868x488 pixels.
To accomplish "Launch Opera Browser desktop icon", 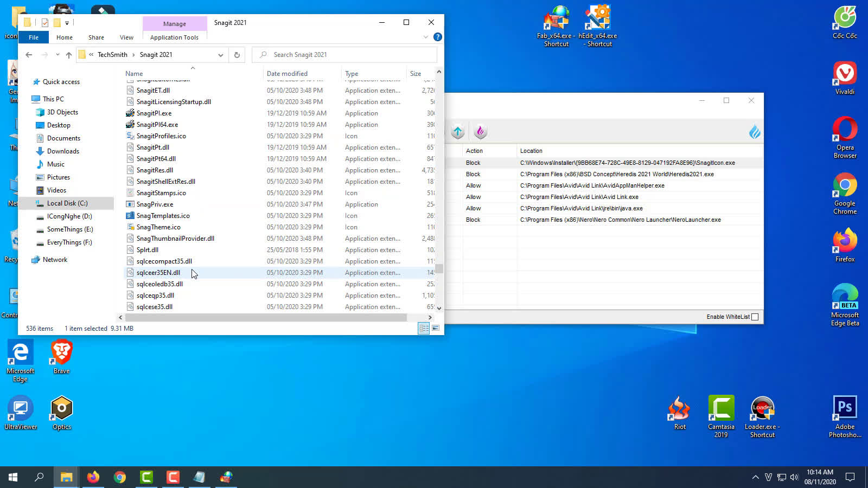I will tap(845, 137).
